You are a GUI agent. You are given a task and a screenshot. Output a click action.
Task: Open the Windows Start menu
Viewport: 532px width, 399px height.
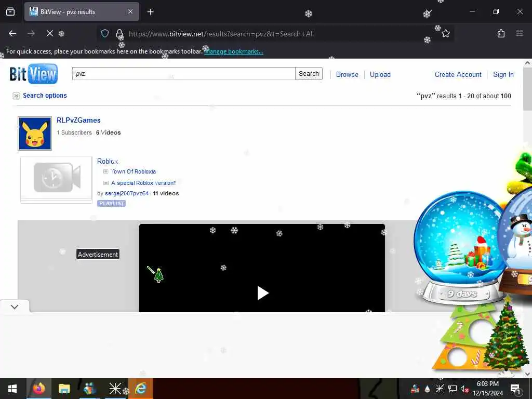click(12, 389)
